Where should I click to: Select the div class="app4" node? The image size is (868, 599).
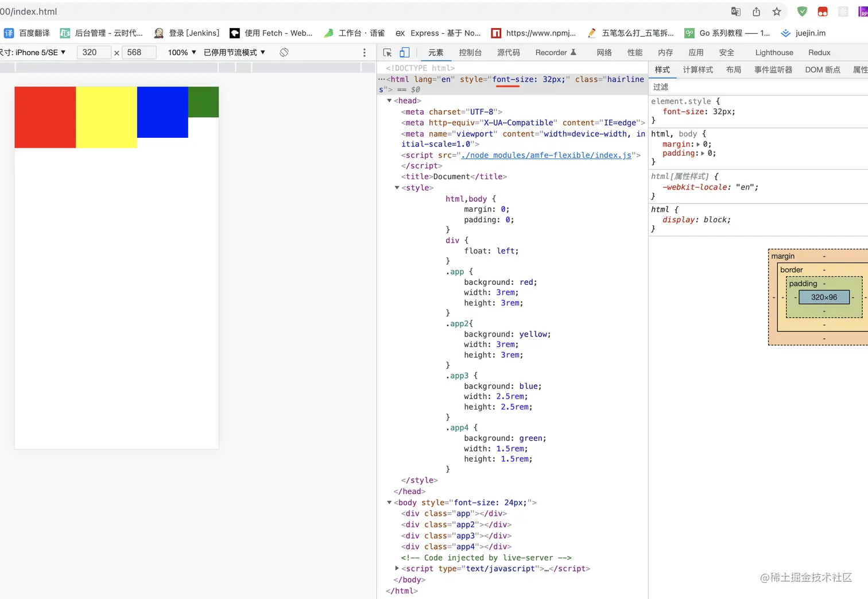click(456, 547)
